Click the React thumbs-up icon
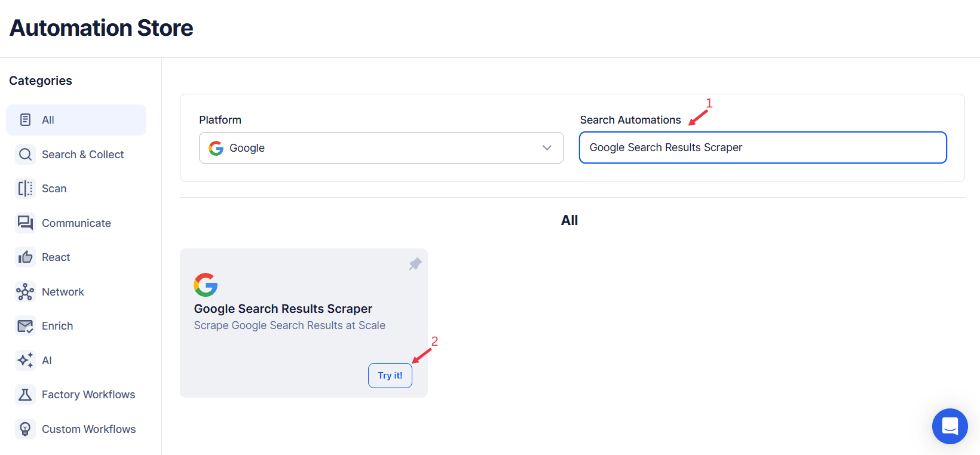Image resolution: width=980 pixels, height=455 pixels. [x=25, y=257]
